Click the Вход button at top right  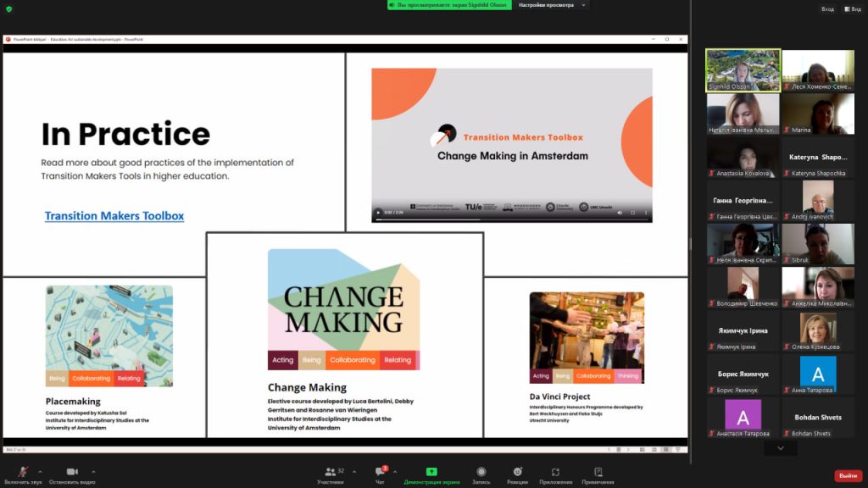point(826,9)
